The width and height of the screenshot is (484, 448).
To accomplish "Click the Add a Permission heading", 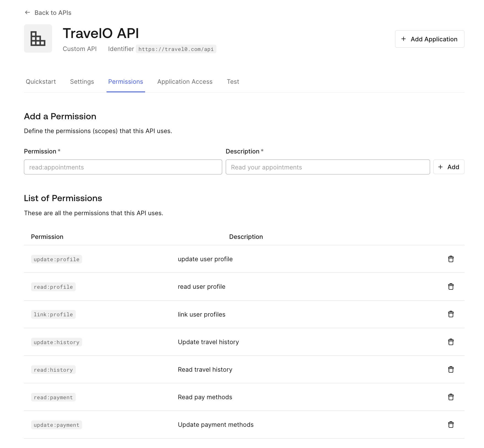I will pos(60,116).
